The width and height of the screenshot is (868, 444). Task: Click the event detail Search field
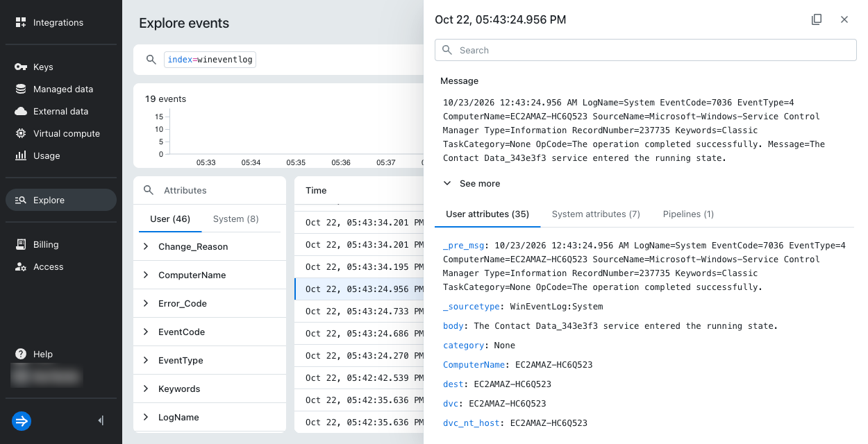tap(646, 50)
